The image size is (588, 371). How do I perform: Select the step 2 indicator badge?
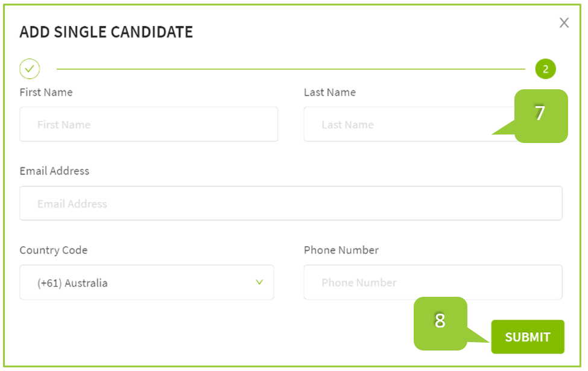tap(546, 68)
